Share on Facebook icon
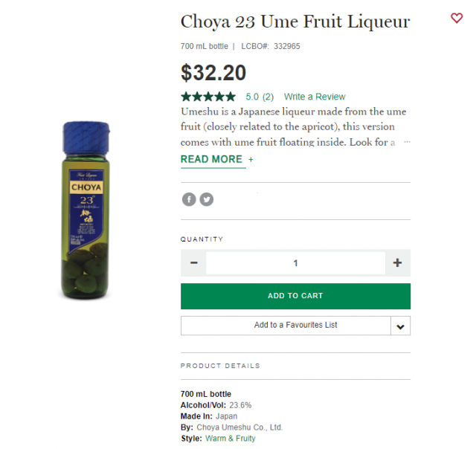 189,199
